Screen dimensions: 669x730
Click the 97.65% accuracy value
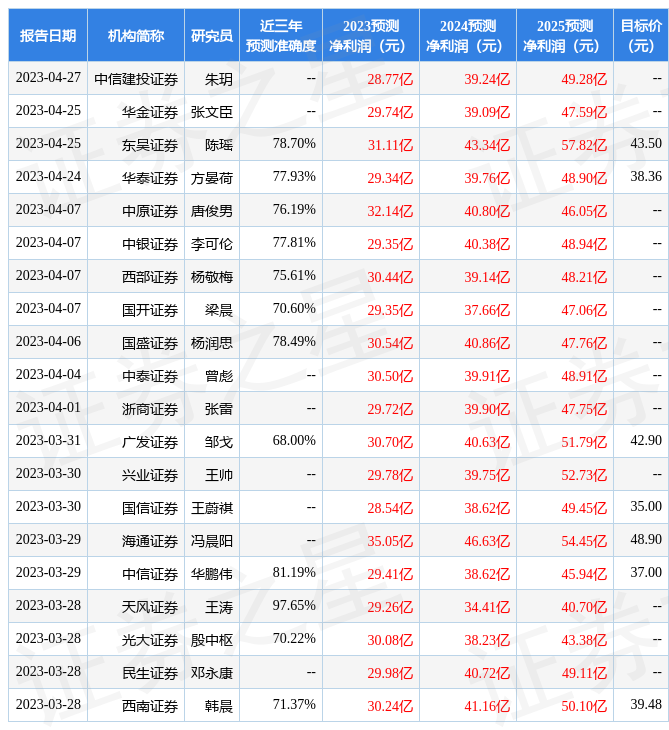click(294, 605)
